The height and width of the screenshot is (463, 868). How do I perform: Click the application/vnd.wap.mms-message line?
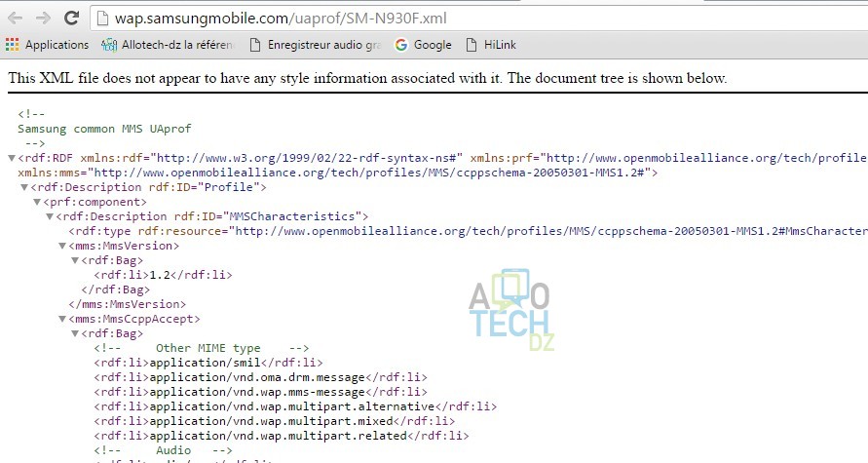point(261,392)
